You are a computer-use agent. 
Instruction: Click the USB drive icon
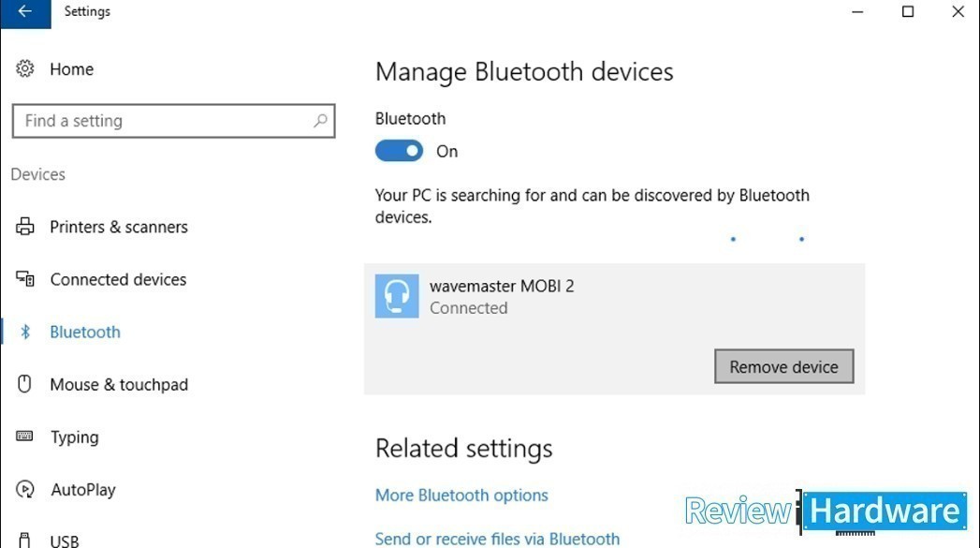point(24,540)
